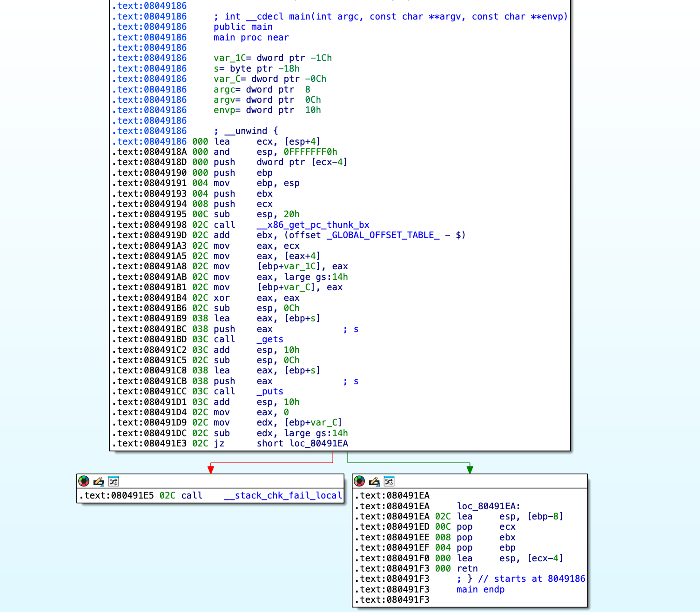Click 'add esp, 10h' at 080491D1
The width and height of the screenshot is (700, 612).
coord(257,402)
